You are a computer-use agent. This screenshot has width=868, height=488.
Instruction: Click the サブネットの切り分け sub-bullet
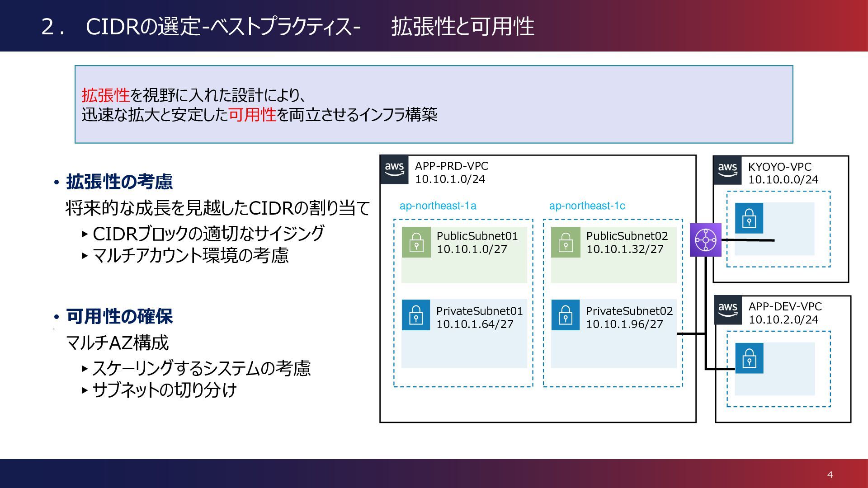click(x=164, y=390)
